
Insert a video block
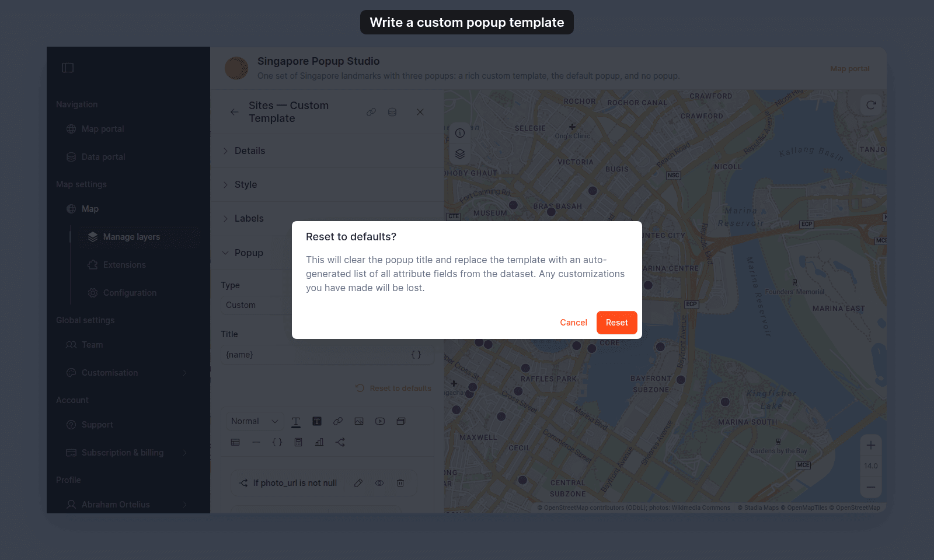(x=380, y=421)
